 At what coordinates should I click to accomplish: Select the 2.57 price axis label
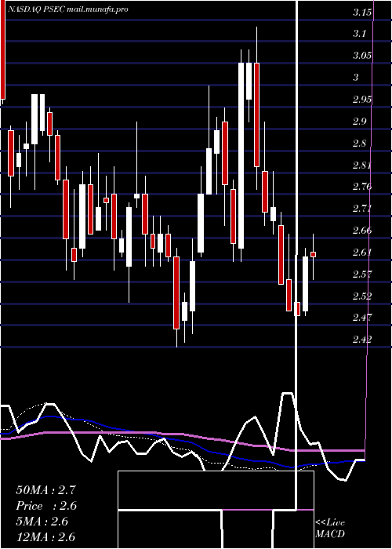point(362,274)
